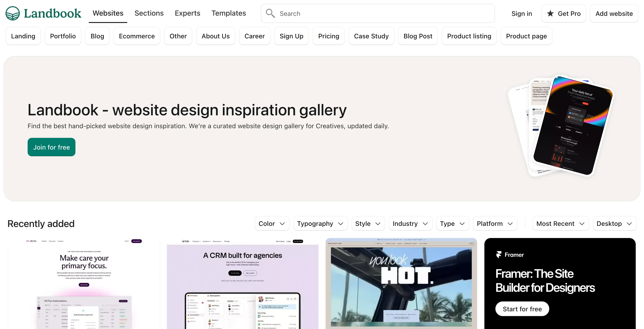Click the Landbook wordmark text

pyautogui.click(x=52, y=13)
